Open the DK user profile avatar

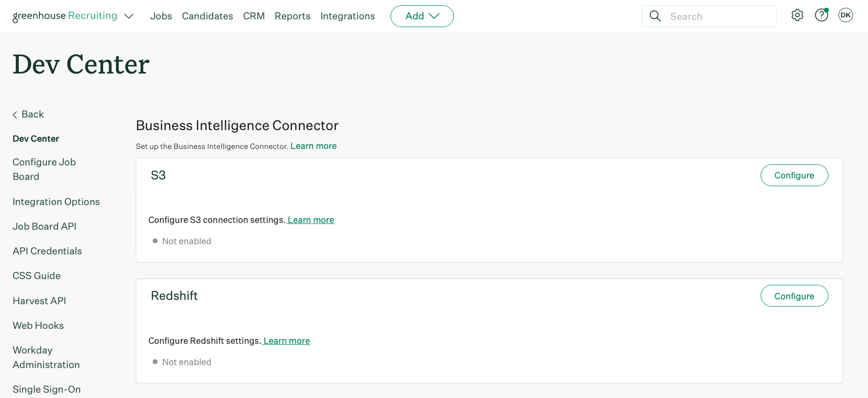tap(846, 15)
